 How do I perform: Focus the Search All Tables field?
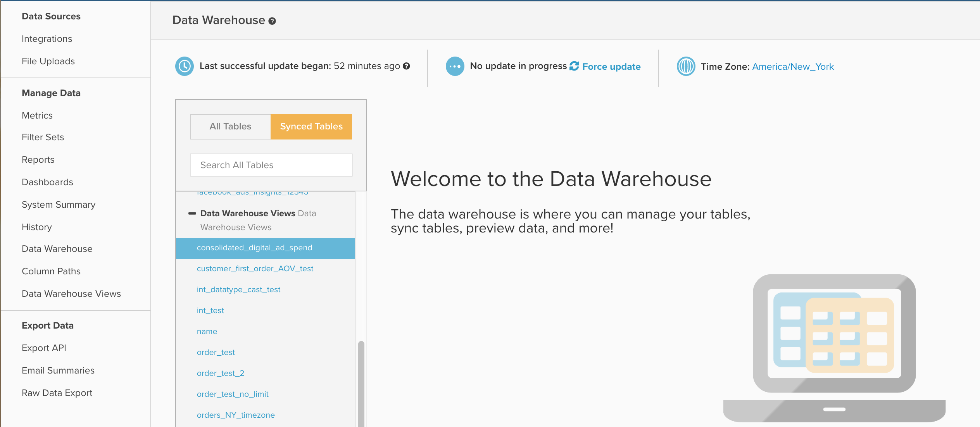pyautogui.click(x=271, y=165)
